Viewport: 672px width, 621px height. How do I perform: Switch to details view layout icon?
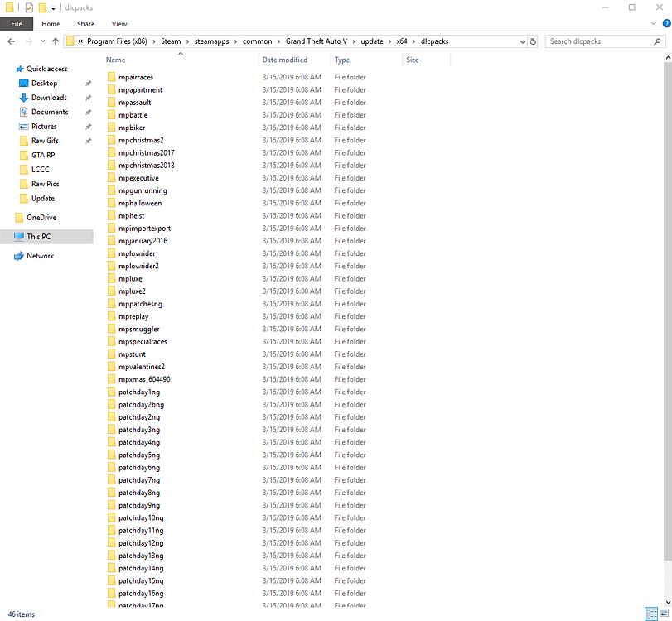pos(651,614)
